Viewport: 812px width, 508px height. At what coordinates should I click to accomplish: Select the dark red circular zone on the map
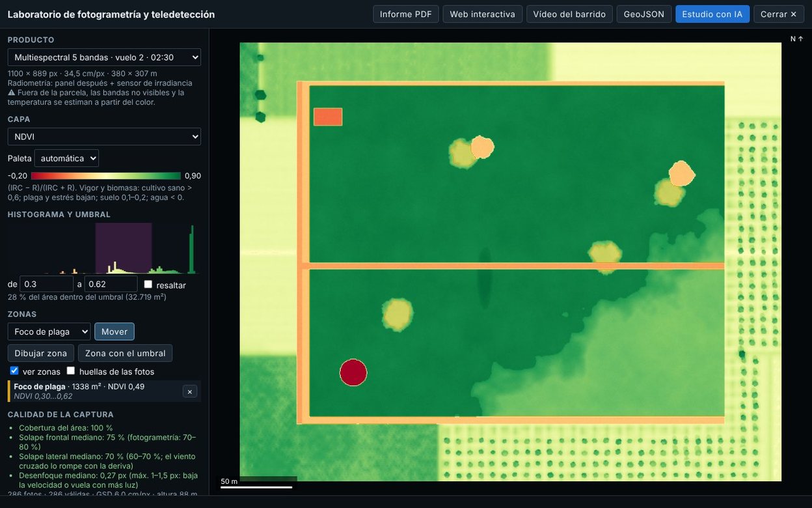click(353, 373)
